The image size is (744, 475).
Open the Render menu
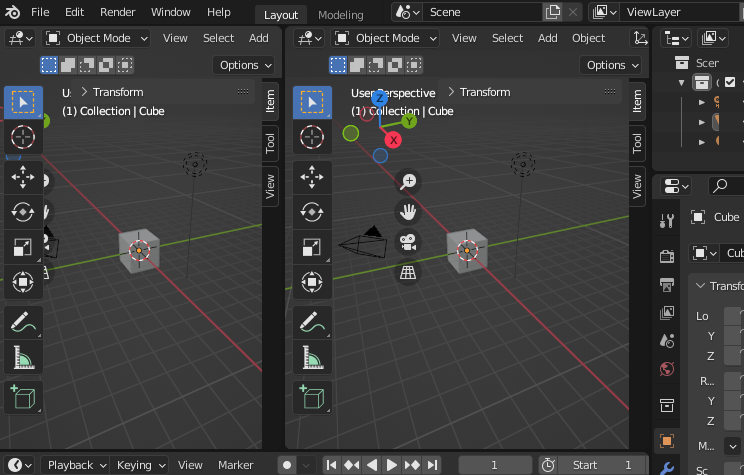(x=118, y=12)
